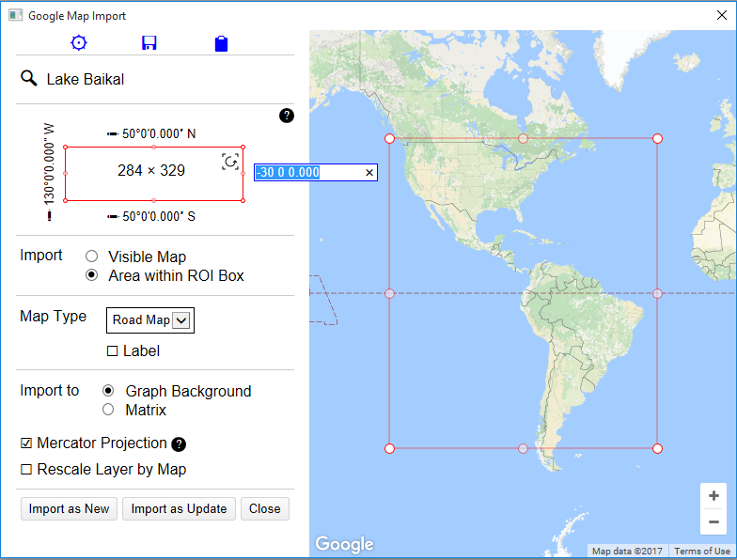737x560 pixels.
Task: Click the blue settings target icon
Action: pyautogui.click(x=79, y=43)
